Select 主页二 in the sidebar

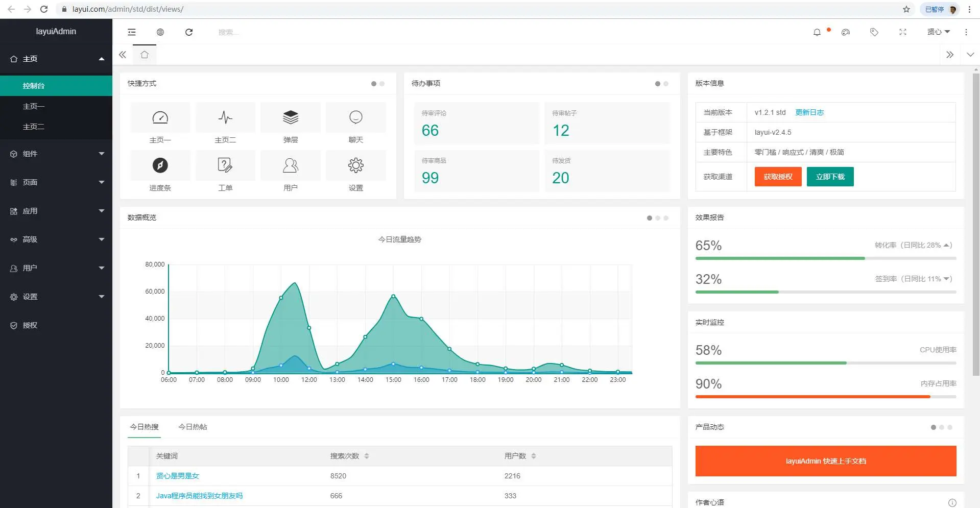[56, 127]
